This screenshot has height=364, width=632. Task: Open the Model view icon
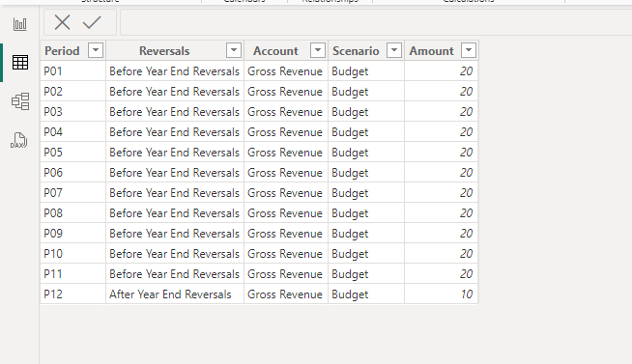pos(19,101)
